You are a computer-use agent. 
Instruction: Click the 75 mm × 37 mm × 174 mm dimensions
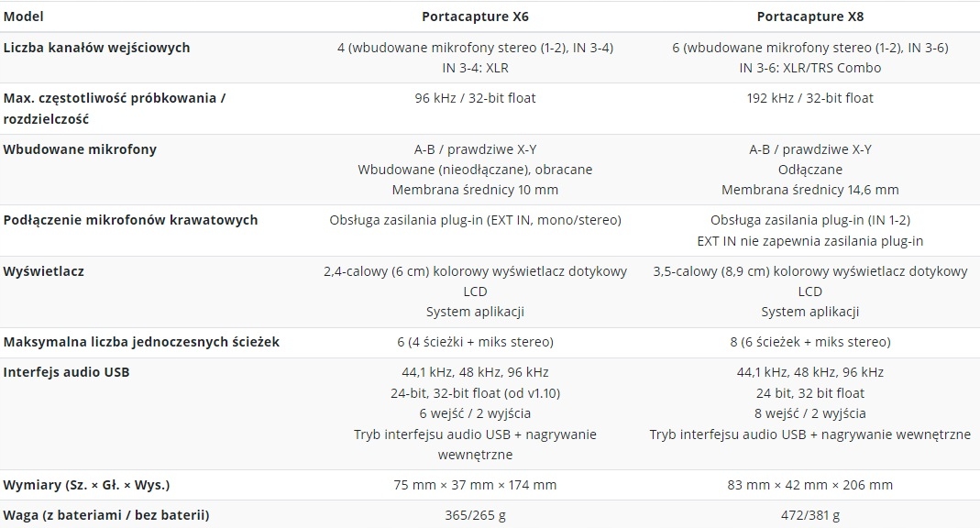point(475,485)
